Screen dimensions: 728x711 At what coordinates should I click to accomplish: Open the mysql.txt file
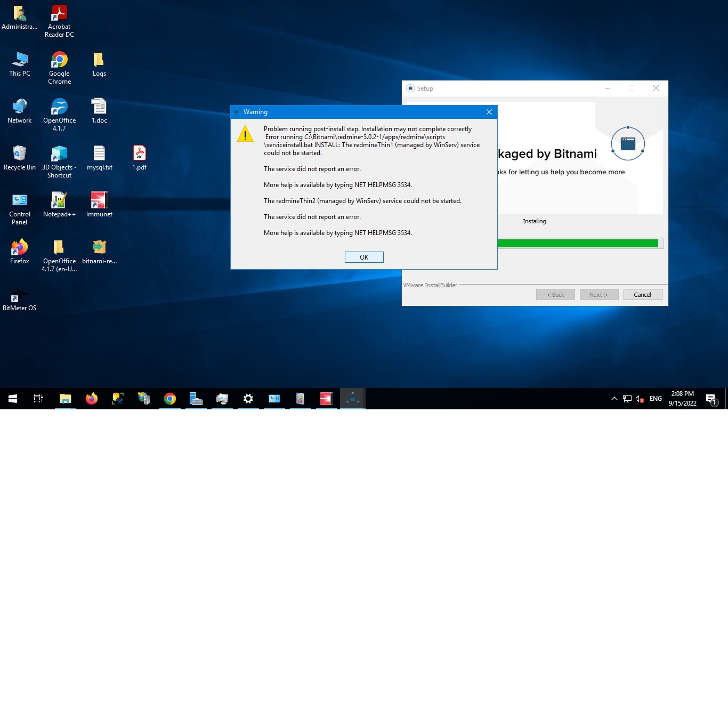click(x=99, y=154)
